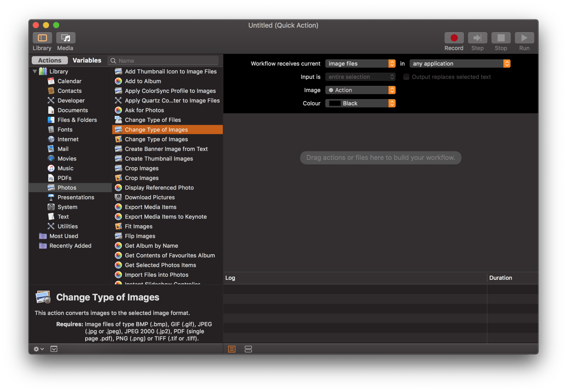This screenshot has height=392, width=567.
Task: Select the Photos category
Action: coord(70,188)
